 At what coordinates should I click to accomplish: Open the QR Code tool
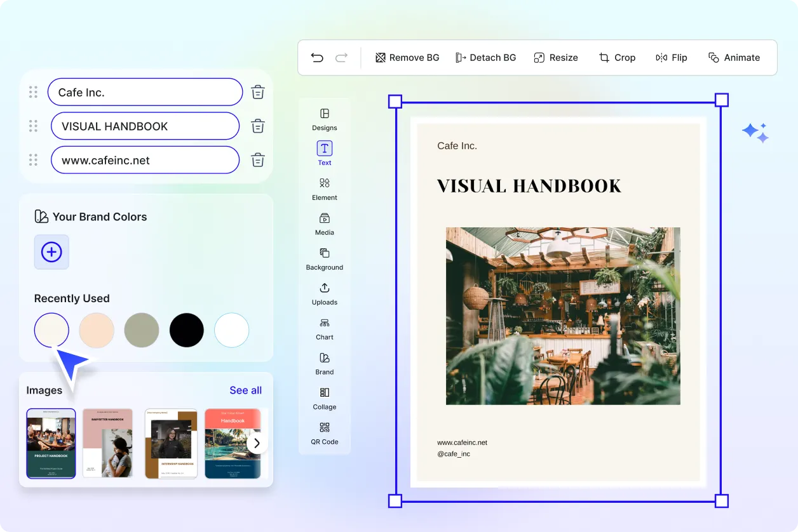coord(325,433)
